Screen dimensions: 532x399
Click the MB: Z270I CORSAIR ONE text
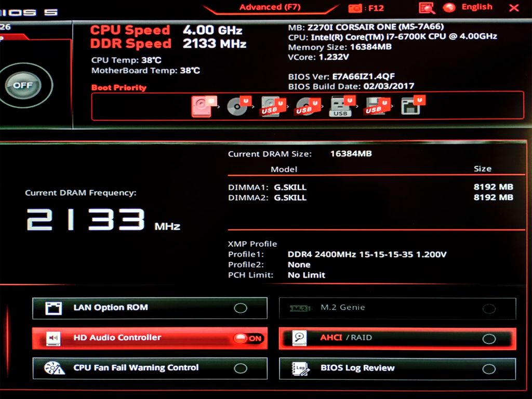coord(366,27)
